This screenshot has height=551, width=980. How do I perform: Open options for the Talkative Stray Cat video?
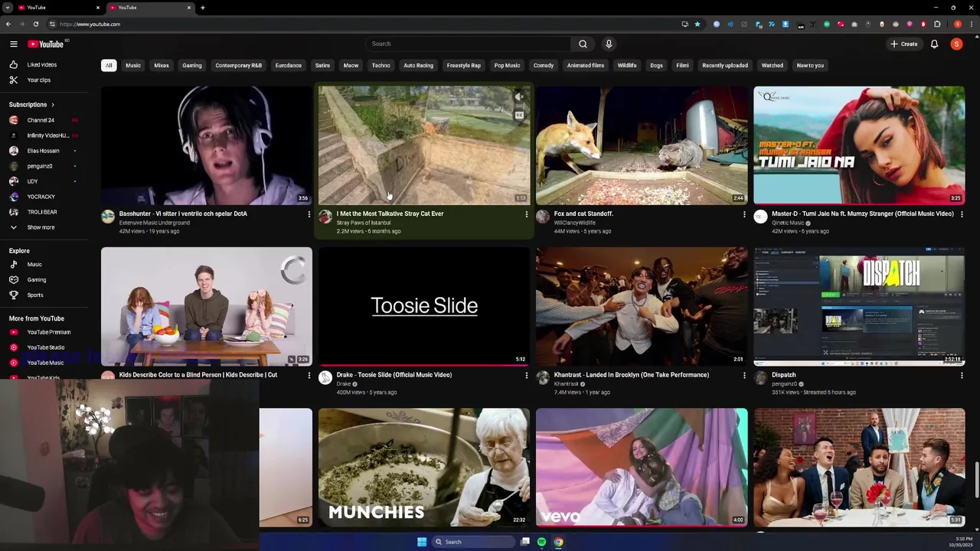coord(526,214)
